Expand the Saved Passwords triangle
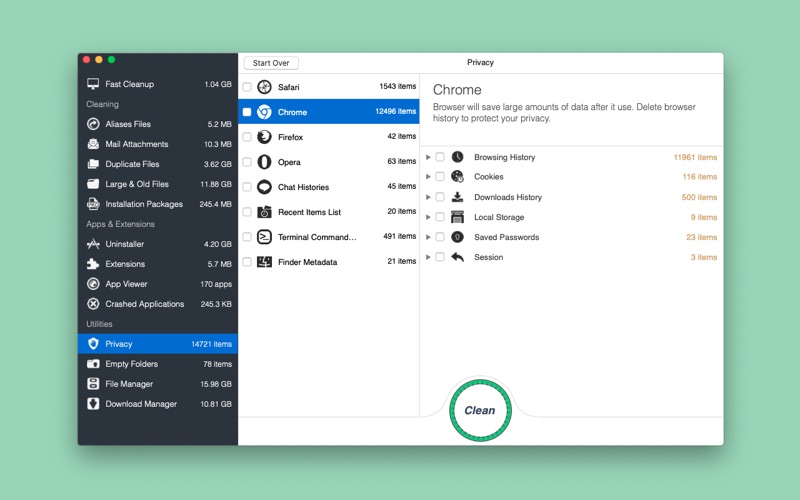 click(428, 237)
